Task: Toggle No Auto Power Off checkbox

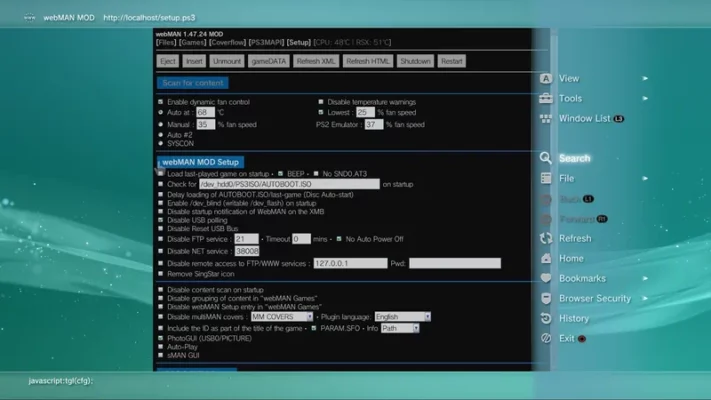Action: 339,239
